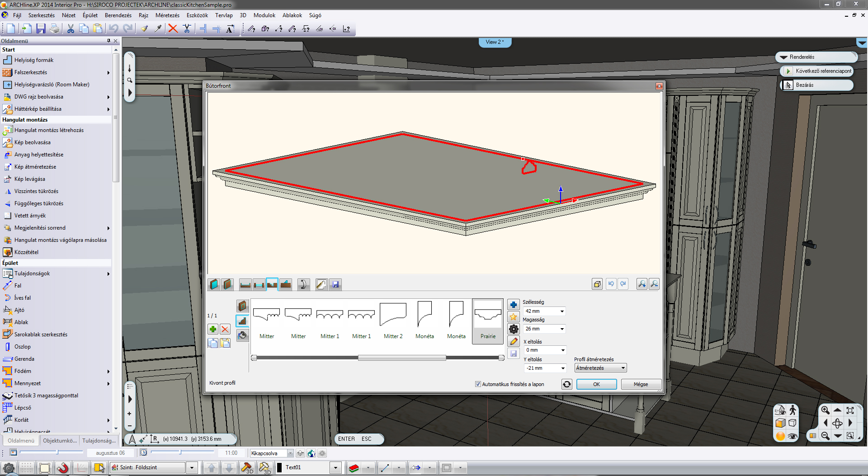This screenshot has width=868, height=476.
Task: Click the red magnet snap icon
Action: (x=62, y=468)
